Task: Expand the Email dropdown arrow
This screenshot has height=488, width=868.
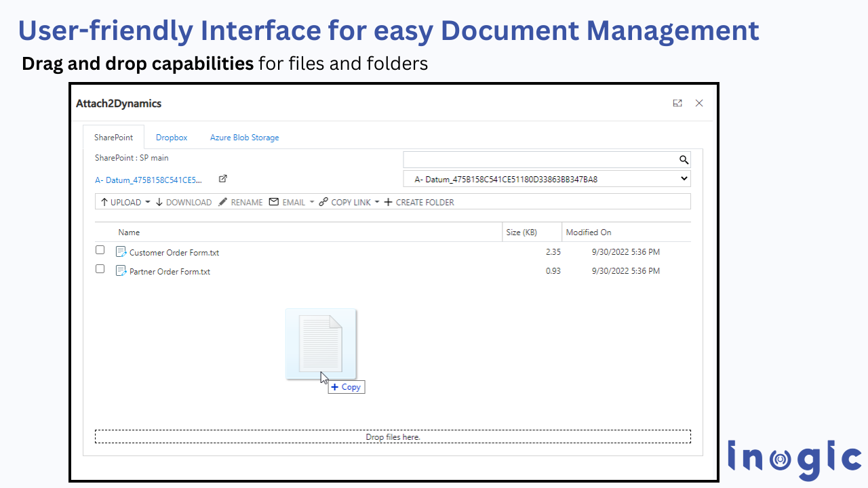Action: coord(312,202)
